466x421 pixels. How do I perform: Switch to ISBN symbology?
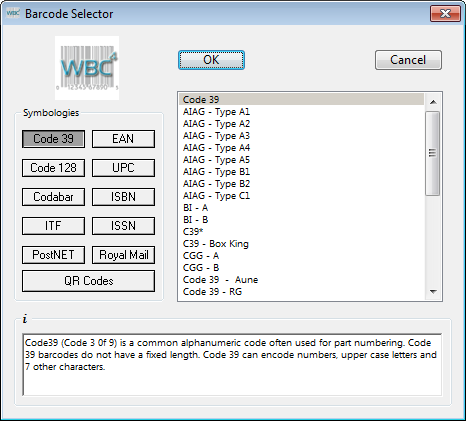tap(123, 197)
